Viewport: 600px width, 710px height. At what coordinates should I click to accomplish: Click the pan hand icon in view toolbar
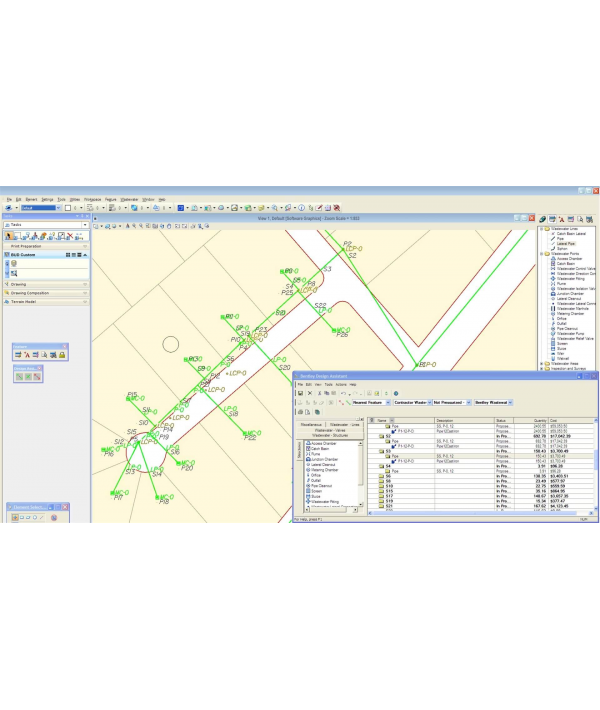pyautogui.click(x=169, y=226)
